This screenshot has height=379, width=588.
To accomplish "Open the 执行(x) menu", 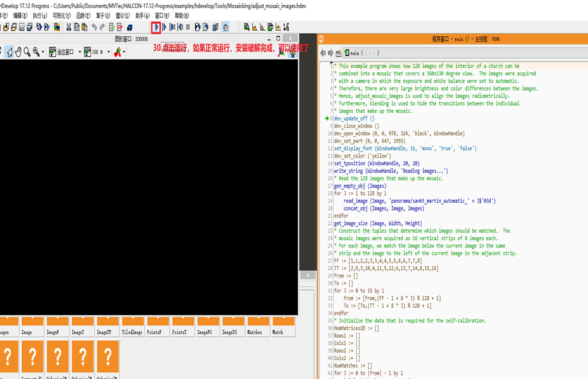I will pyautogui.click(x=40, y=15).
